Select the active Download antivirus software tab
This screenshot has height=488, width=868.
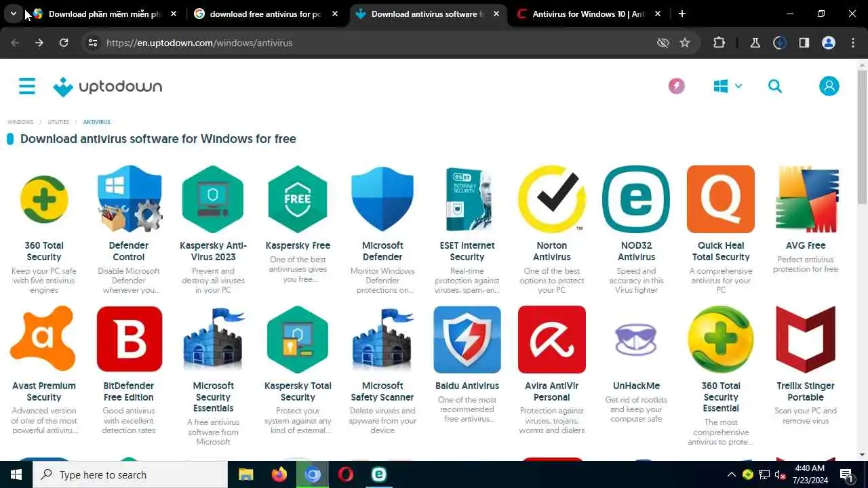tap(427, 14)
